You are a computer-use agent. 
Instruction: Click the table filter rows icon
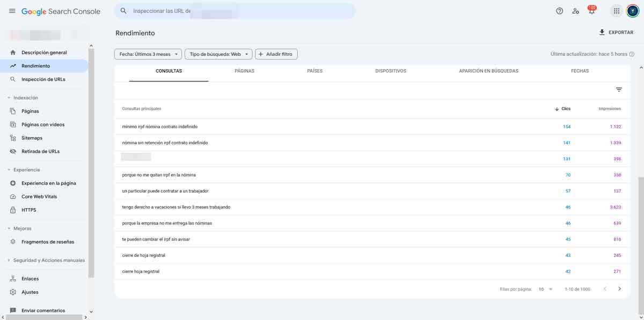coord(619,90)
